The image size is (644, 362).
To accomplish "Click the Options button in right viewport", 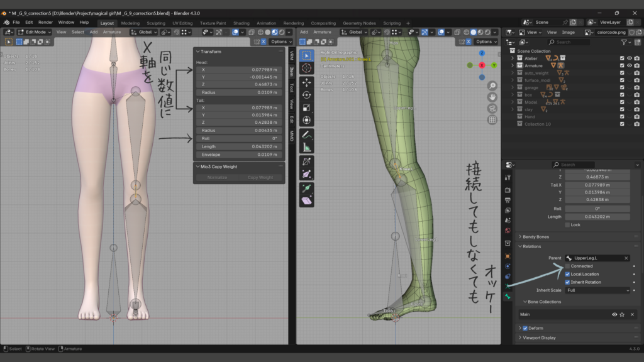I will (486, 41).
